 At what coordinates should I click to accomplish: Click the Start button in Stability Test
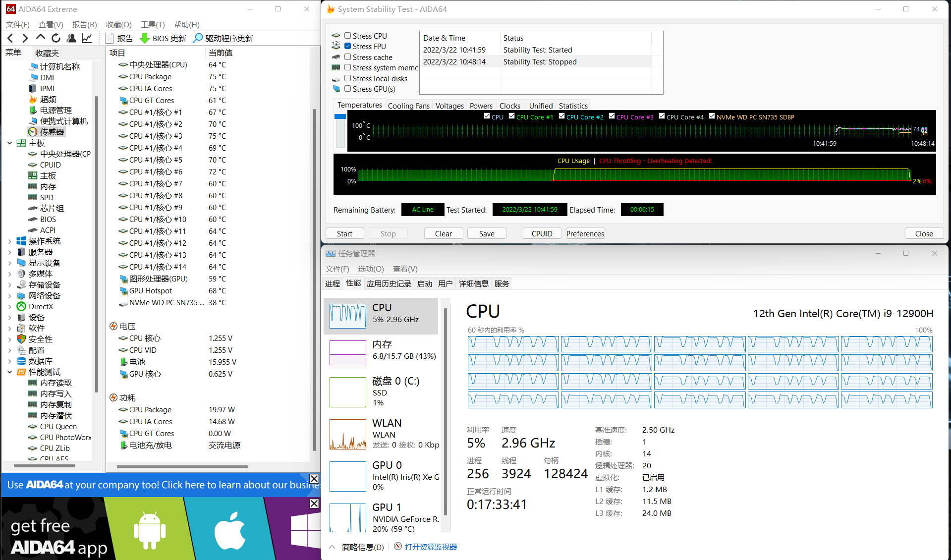[x=345, y=233]
